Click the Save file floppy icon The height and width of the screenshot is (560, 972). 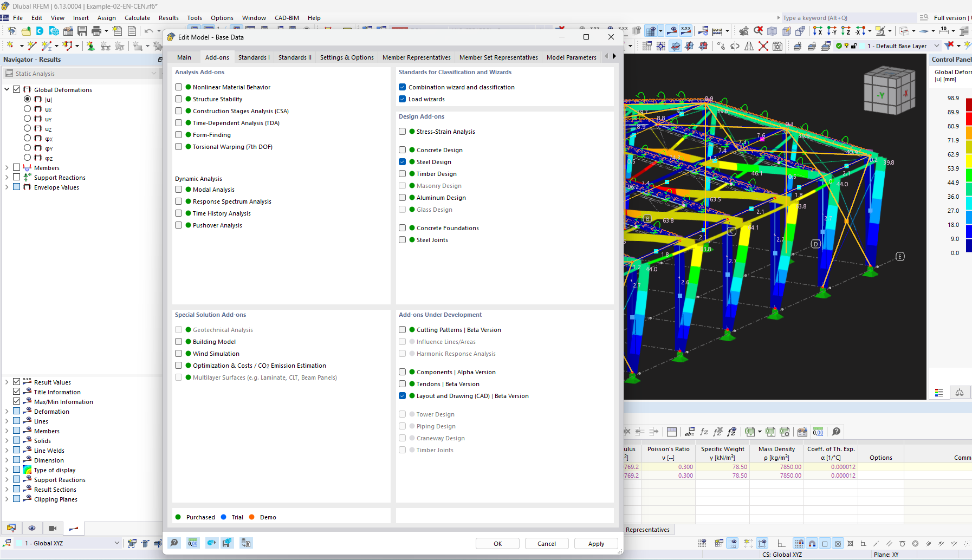82,31
